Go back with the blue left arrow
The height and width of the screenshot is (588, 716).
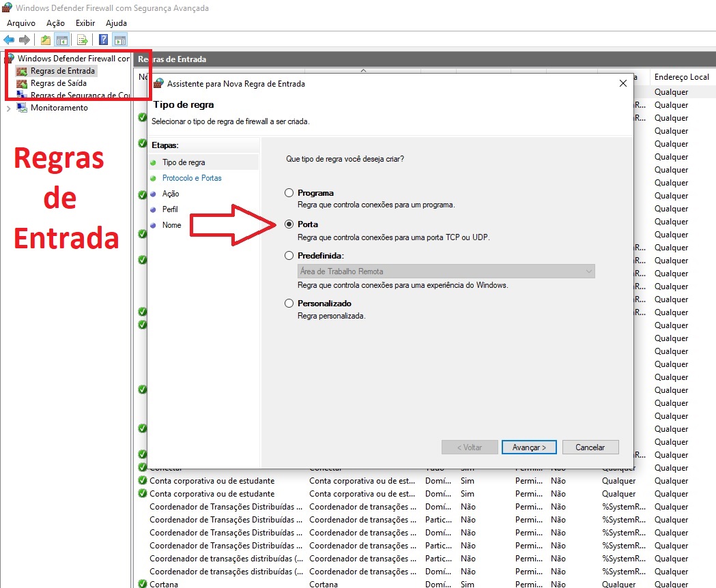(x=9, y=40)
